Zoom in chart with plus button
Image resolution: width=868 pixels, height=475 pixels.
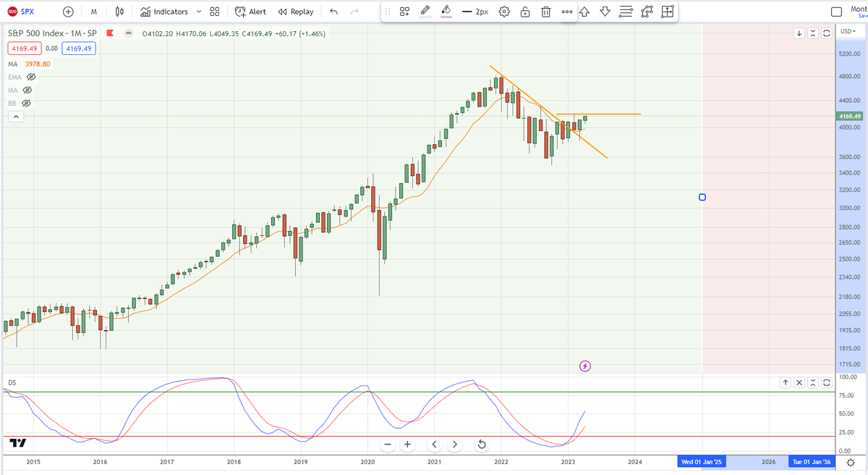pos(408,444)
